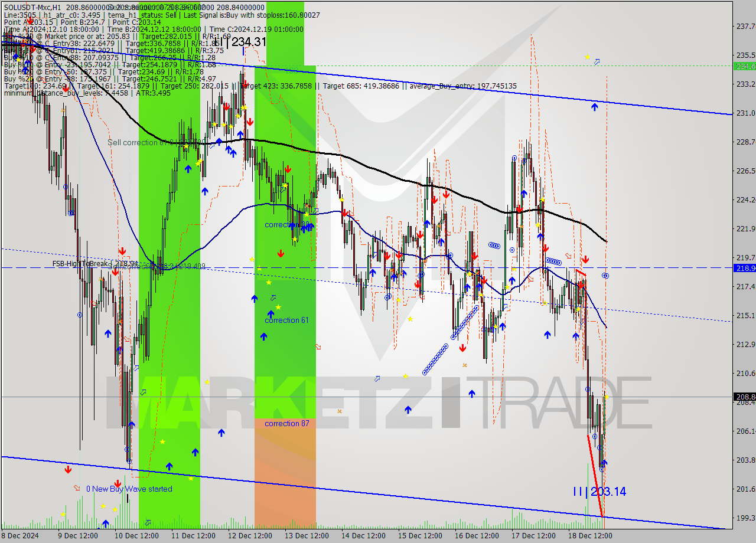Click the '| | 234.31' wave label
The image size is (756, 543).
click(x=240, y=42)
